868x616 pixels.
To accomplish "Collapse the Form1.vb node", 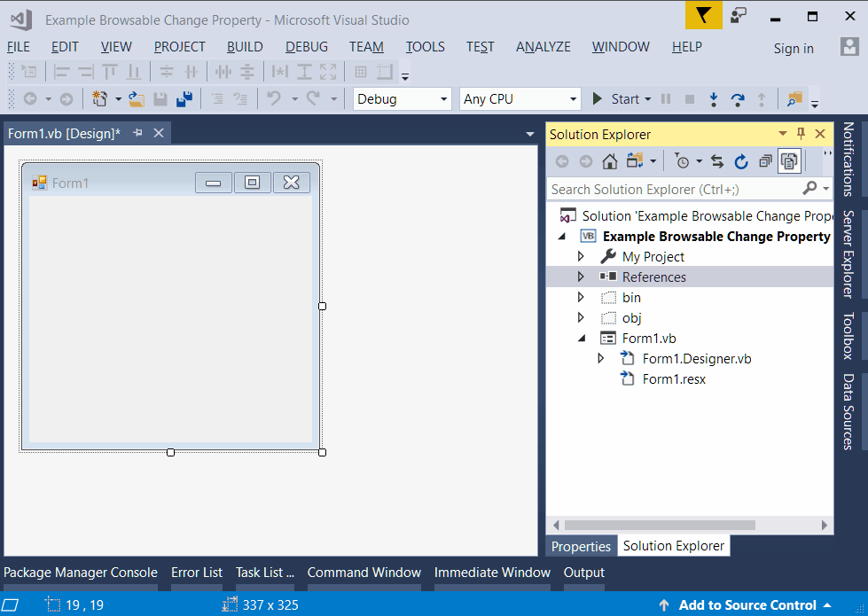I will (x=582, y=339).
